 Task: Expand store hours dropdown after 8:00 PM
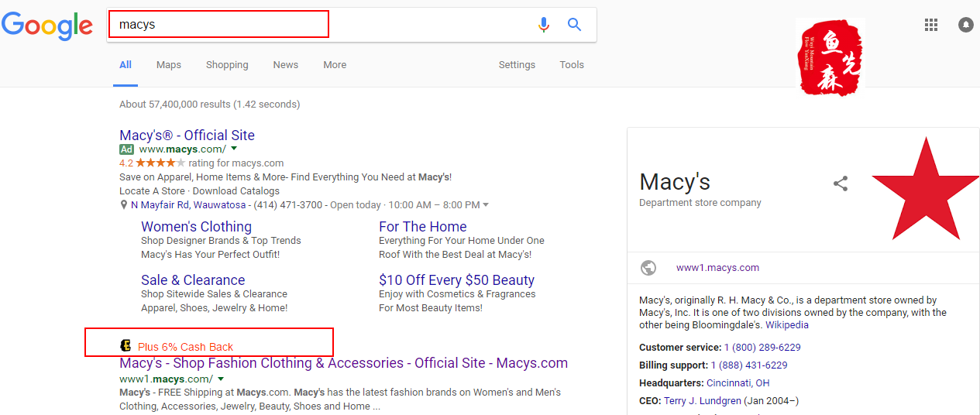pos(486,205)
